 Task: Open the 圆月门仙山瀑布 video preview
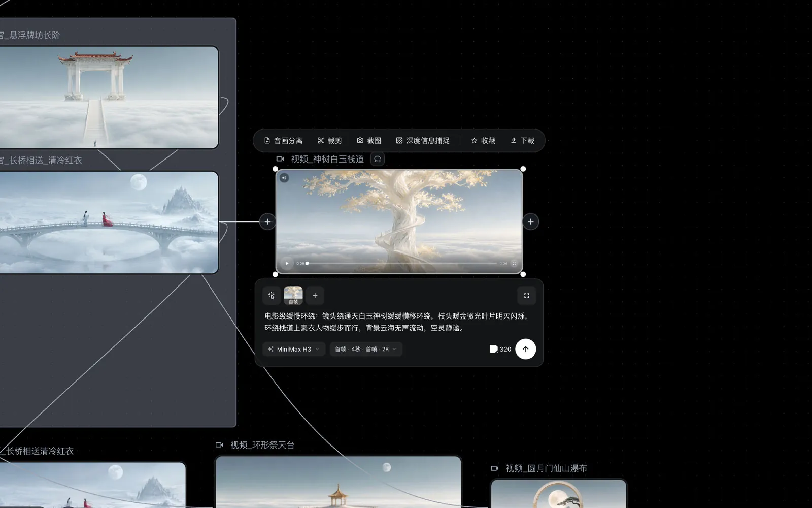pyautogui.click(x=559, y=493)
